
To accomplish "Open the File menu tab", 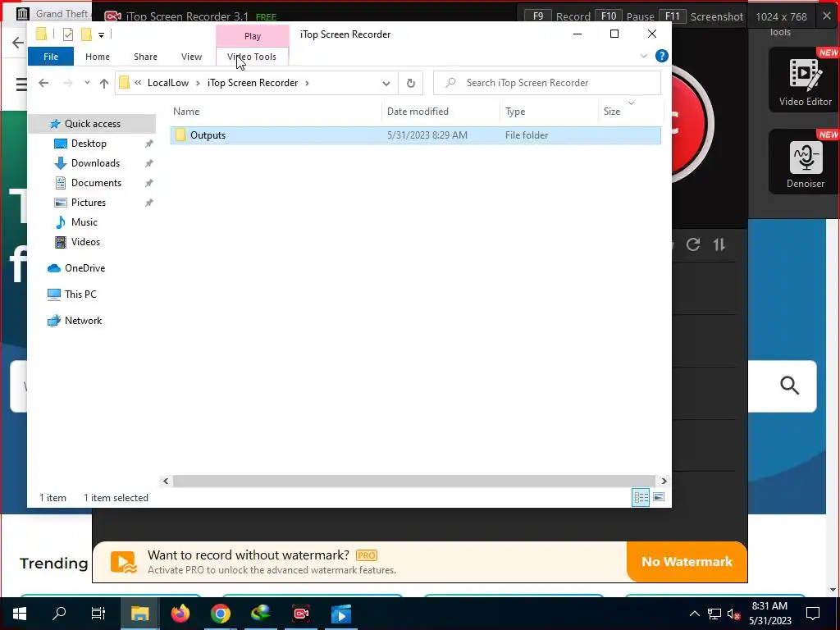I will 51,57.
